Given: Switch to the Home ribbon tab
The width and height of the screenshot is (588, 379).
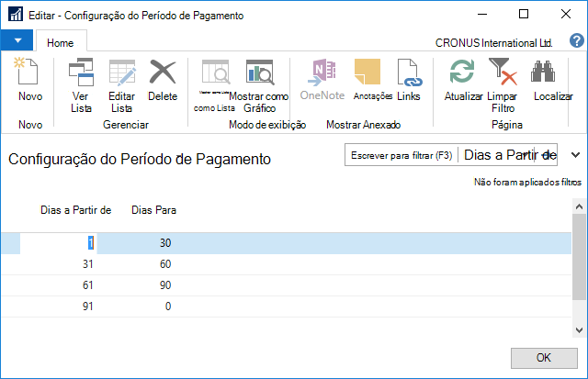Looking at the screenshot, I should pyautogui.click(x=60, y=43).
